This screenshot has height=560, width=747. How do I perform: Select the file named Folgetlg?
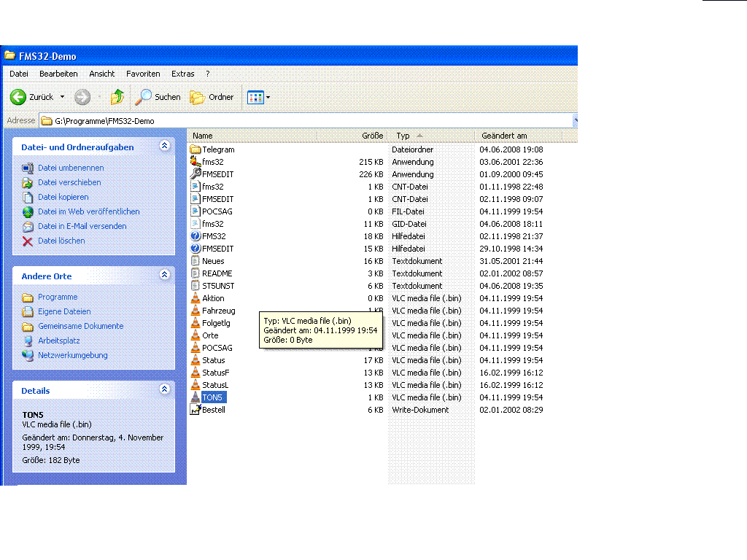tap(216, 323)
